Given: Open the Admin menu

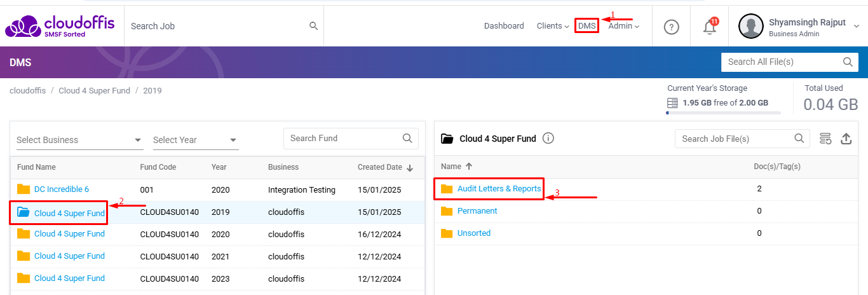Looking at the screenshot, I should 623,26.
